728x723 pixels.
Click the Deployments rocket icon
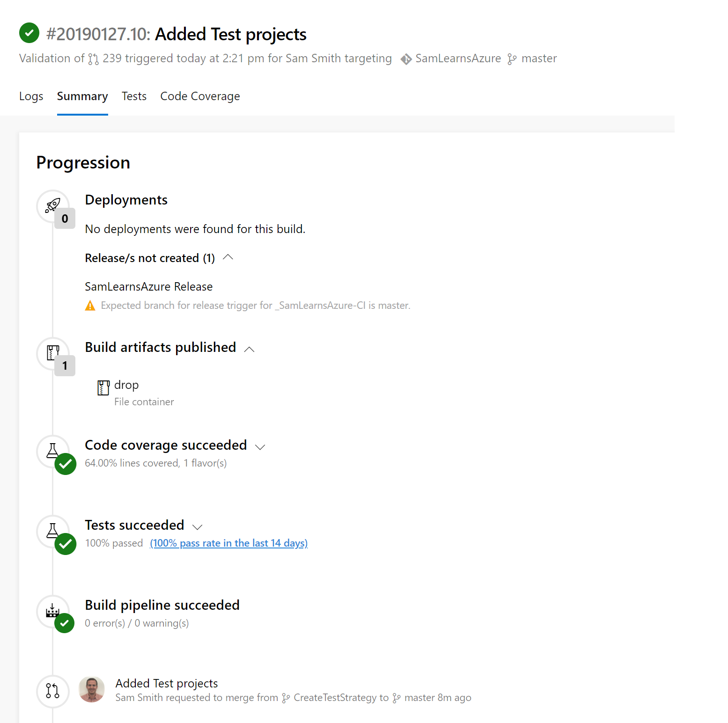(x=52, y=205)
